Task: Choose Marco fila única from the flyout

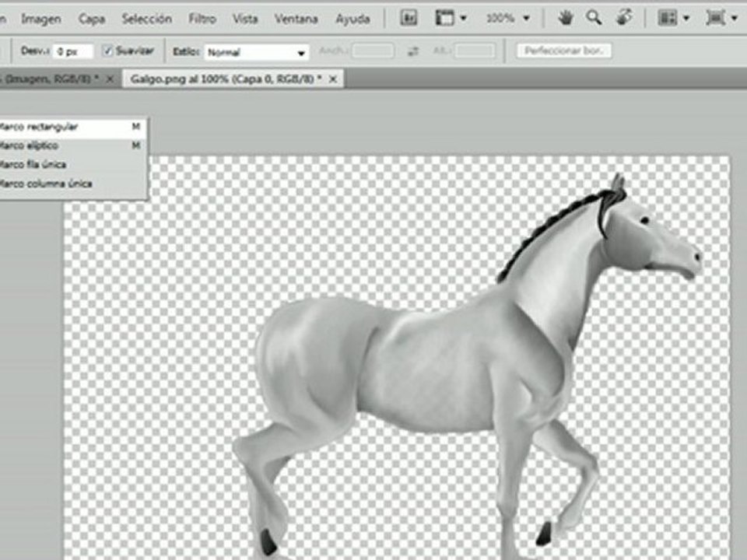Action: [x=73, y=165]
